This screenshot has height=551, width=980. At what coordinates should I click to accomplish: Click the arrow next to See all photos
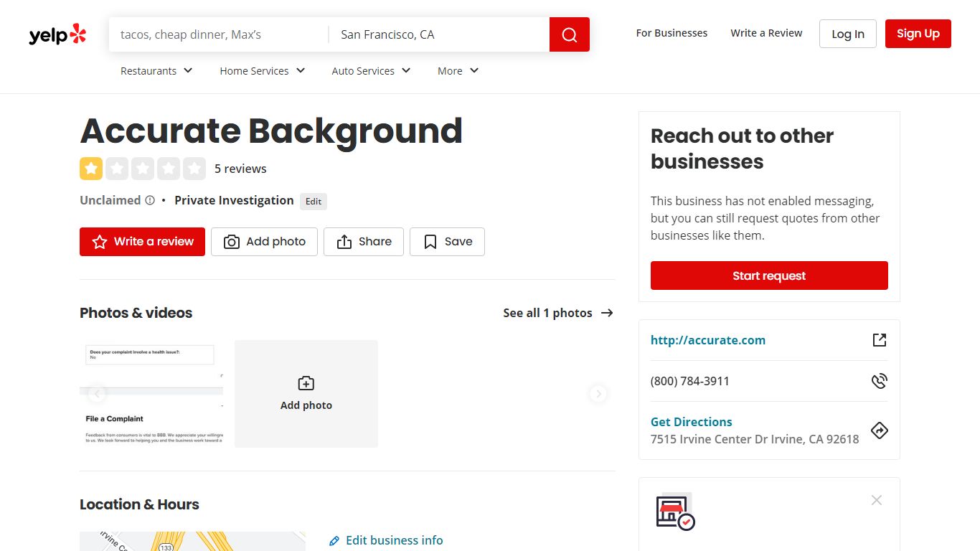pyautogui.click(x=607, y=313)
